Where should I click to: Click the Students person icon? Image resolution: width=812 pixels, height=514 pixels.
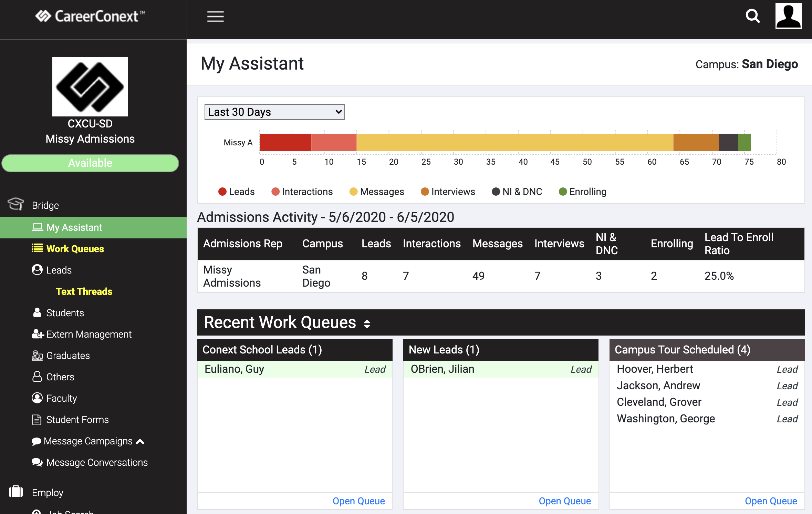pyautogui.click(x=37, y=312)
